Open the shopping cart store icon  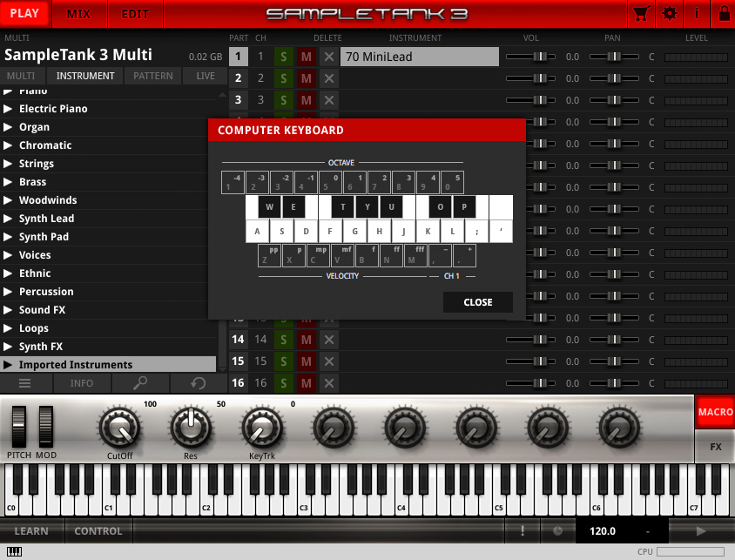(x=641, y=13)
